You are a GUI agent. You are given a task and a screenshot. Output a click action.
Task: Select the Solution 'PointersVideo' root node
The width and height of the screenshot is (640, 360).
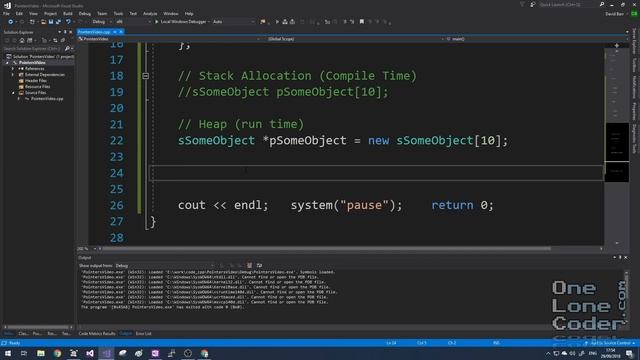coord(40,56)
